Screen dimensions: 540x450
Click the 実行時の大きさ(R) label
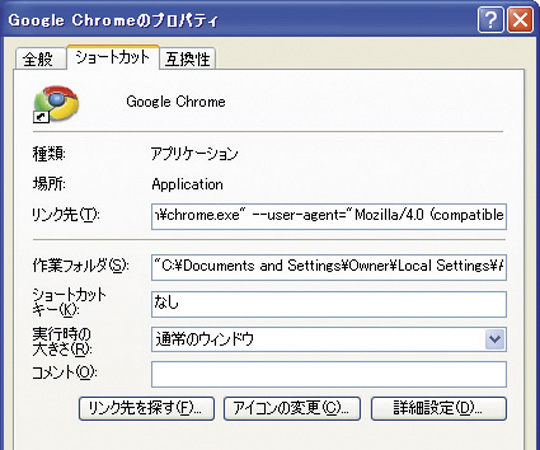point(62,341)
